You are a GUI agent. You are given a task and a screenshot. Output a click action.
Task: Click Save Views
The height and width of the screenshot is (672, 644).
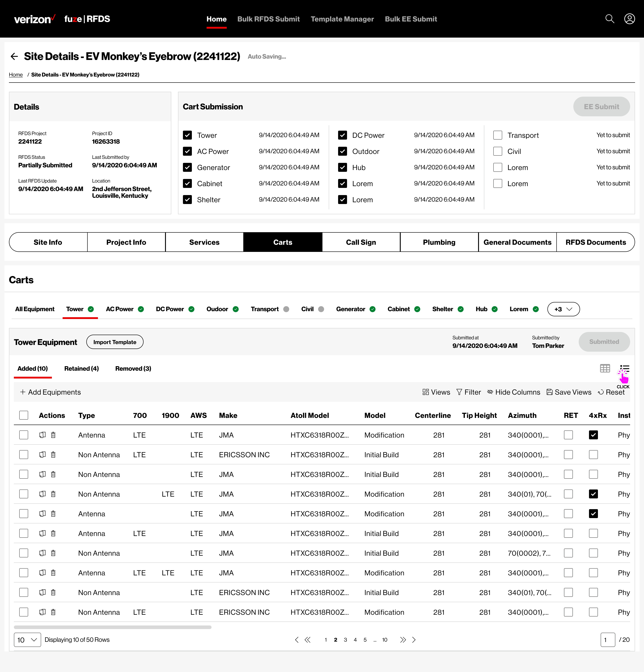pos(569,392)
